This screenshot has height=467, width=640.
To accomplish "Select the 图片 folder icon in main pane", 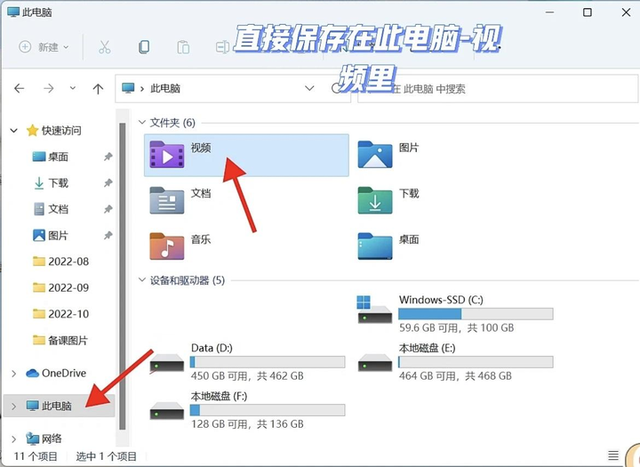I will click(375, 155).
